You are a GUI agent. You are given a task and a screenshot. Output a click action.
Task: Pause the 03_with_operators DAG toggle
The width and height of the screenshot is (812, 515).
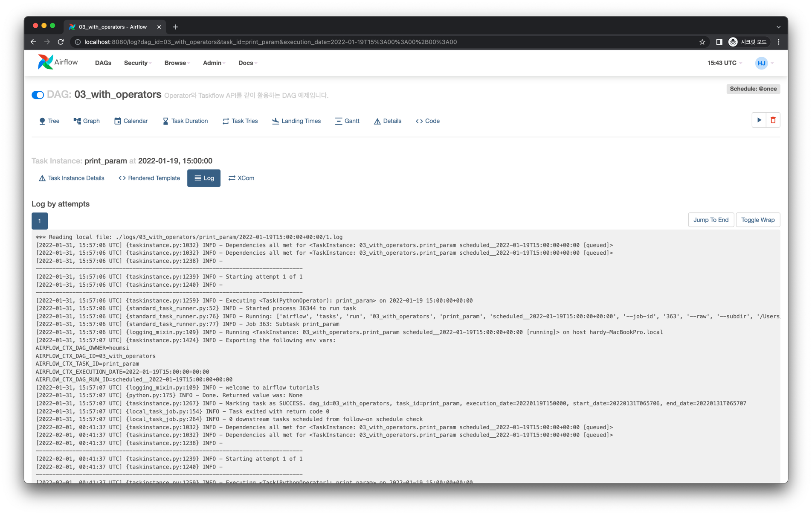[x=38, y=95]
